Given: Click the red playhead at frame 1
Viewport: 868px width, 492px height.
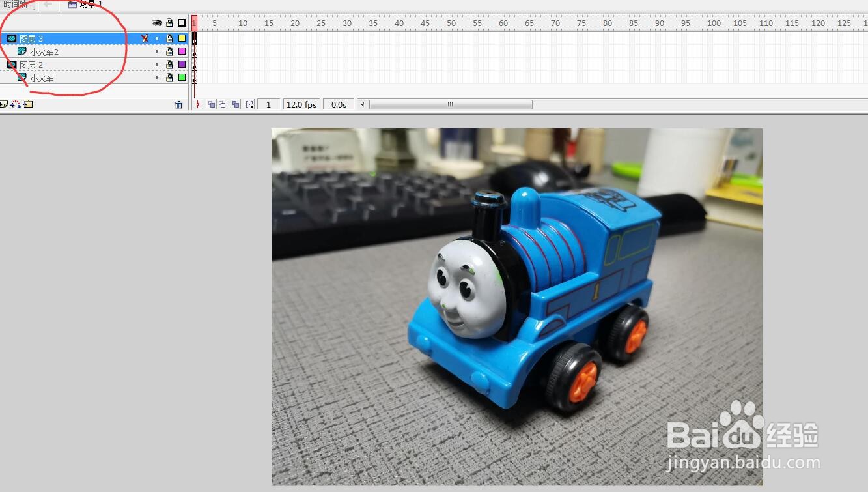Looking at the screenshot, I should coord(194,23).
